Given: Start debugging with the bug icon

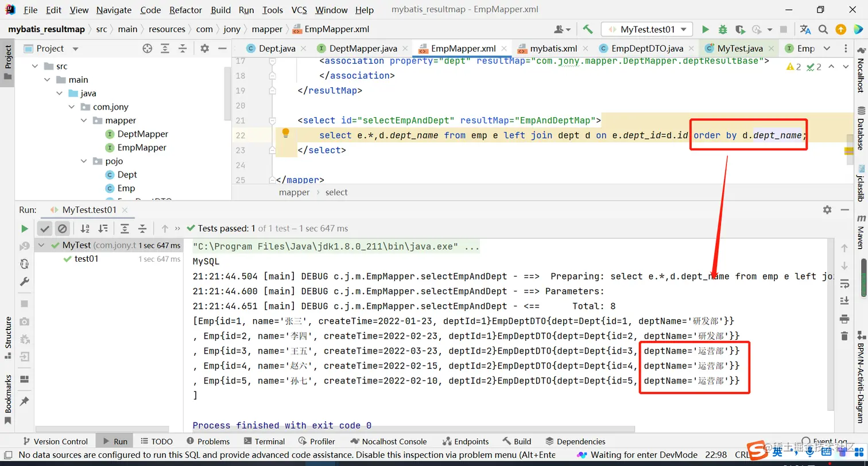Looking at the screenshot, I should pyautogui.click(x=723, y=29).
